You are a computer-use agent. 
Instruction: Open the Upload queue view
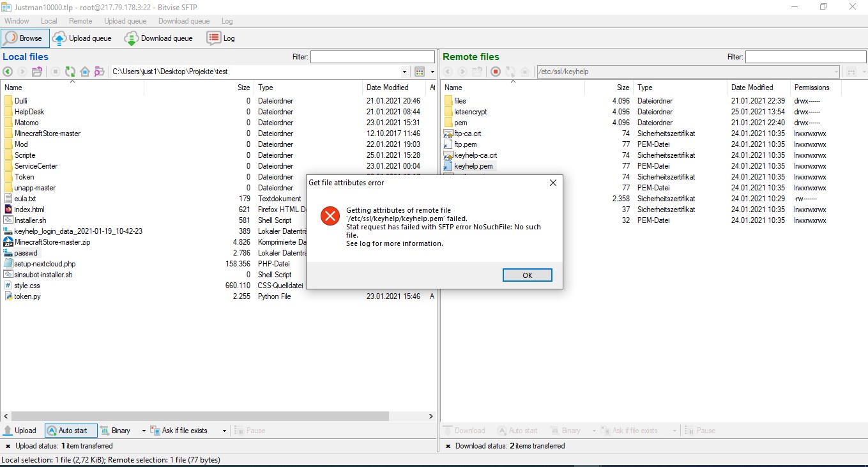pyautogui.click(x=82, y=38)
